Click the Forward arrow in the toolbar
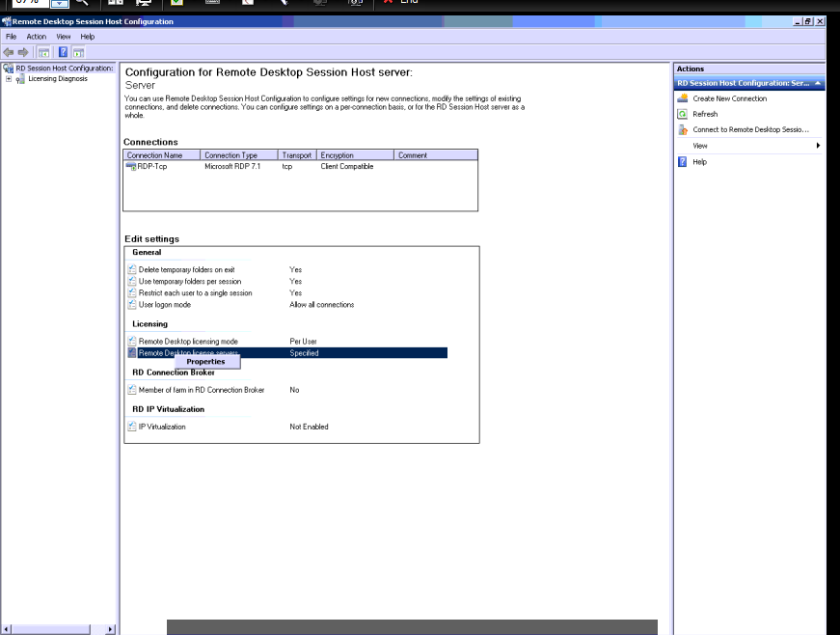 pyautogui.click(x=23, y=52)
